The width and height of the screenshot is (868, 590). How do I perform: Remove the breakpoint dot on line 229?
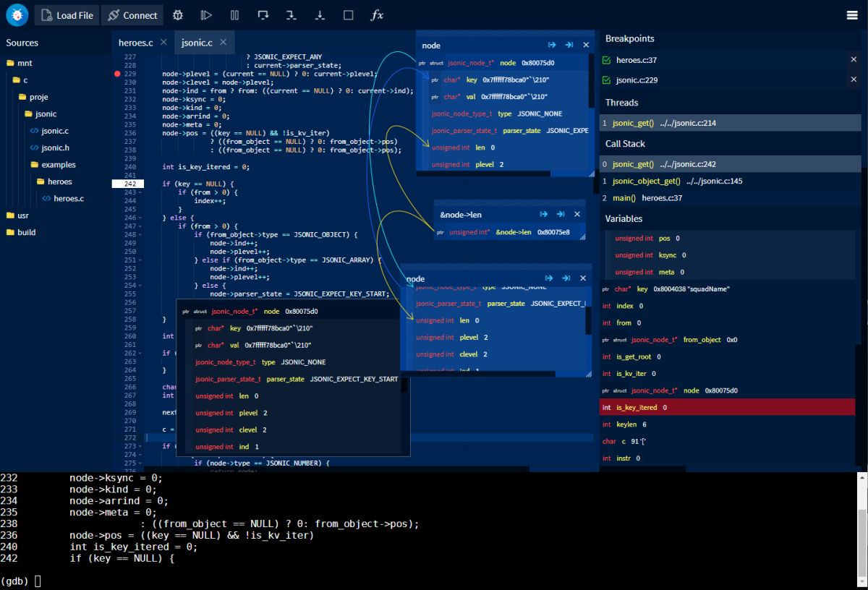(117, 74)
